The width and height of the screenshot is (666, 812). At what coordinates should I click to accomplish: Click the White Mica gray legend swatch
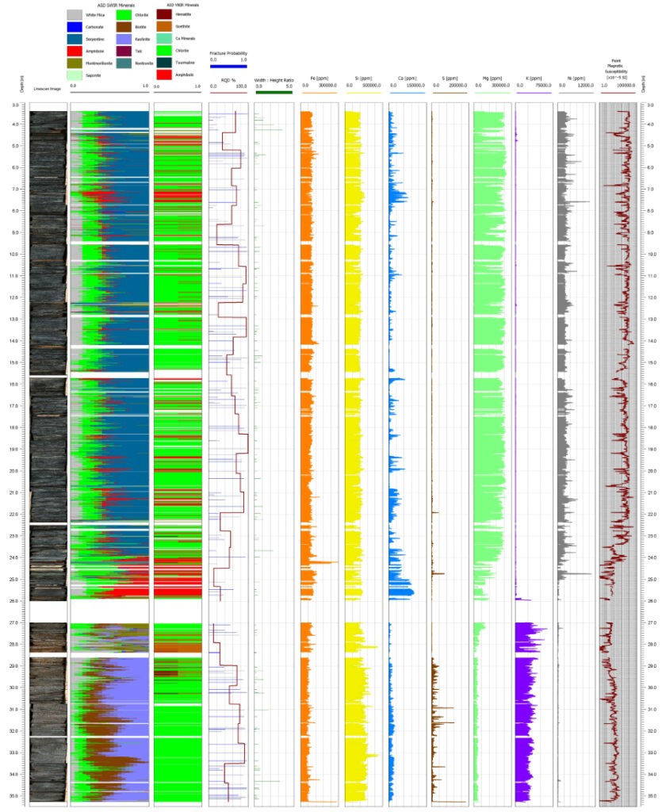point(75,15)
